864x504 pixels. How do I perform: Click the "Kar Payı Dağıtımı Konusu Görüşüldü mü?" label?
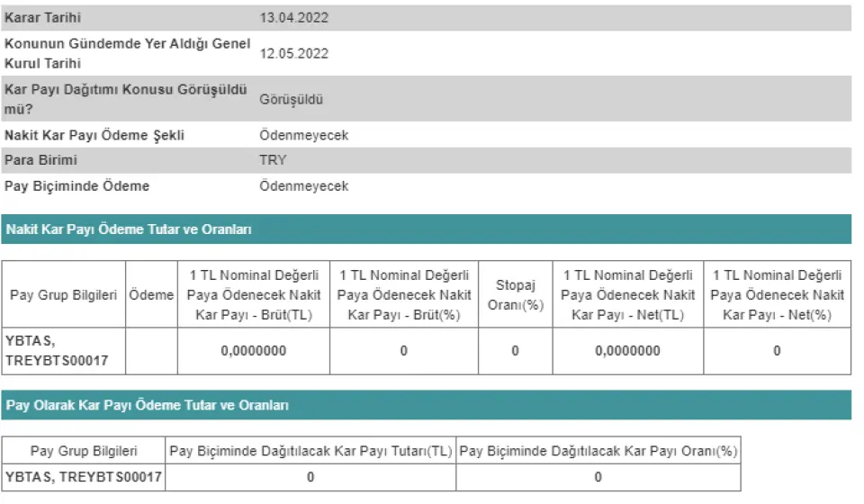125,99
